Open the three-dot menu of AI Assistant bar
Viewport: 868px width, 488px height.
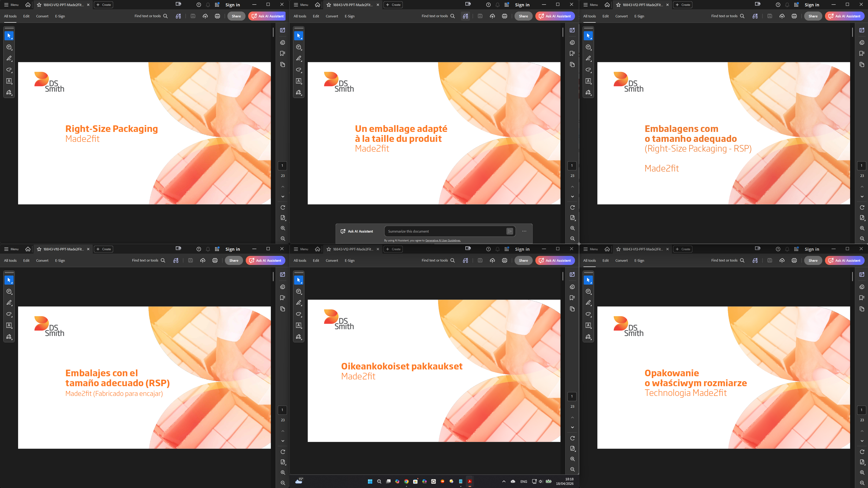[x=524, y=231]
